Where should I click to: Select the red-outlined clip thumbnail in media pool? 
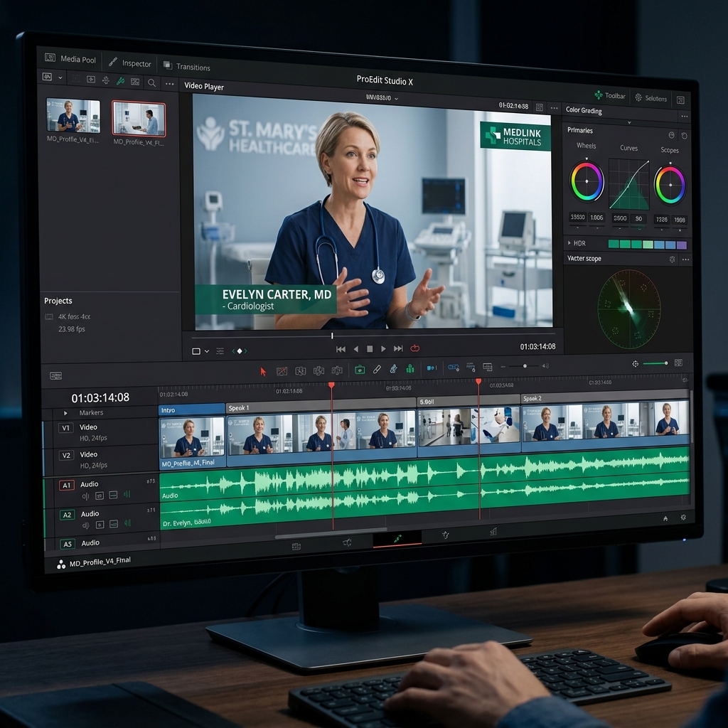tap(139, 119)
